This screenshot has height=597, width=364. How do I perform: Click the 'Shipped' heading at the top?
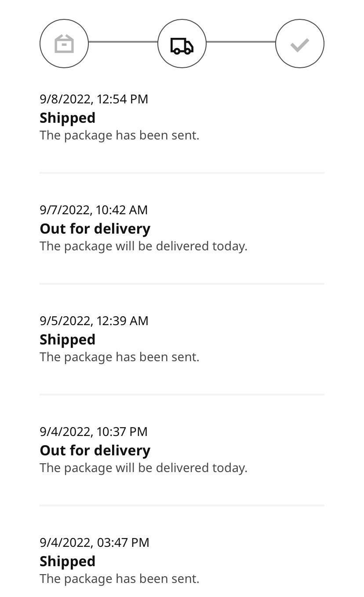pos(67,117)
